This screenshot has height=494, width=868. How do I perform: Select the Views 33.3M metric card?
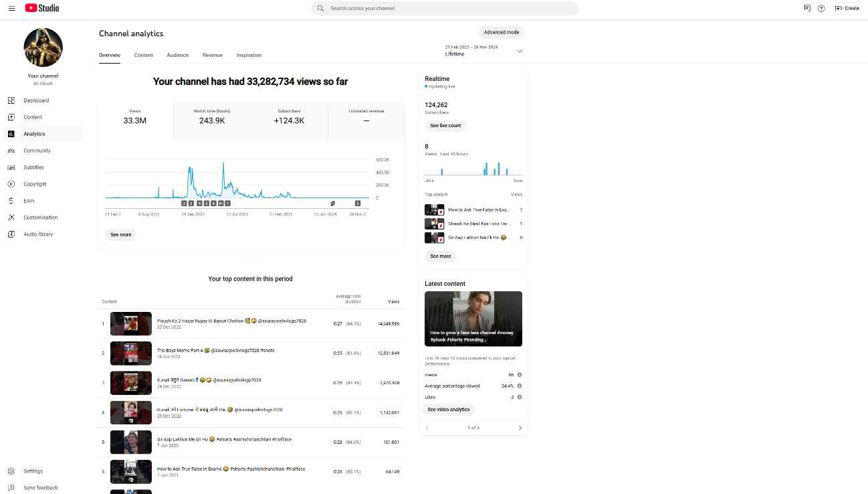(x=135, y=121)
